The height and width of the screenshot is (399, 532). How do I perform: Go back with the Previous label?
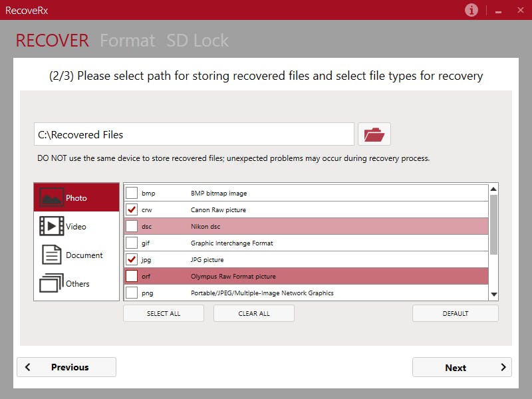[x=70, y=367]
